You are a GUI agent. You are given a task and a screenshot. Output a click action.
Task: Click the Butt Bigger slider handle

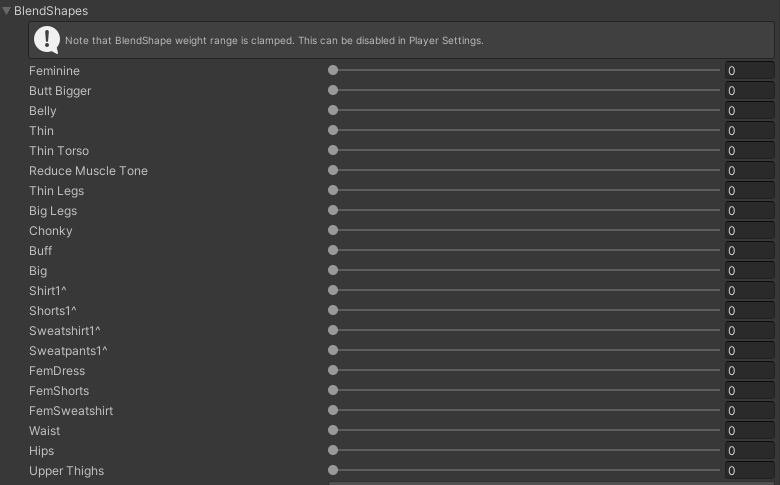coord(333,91)
